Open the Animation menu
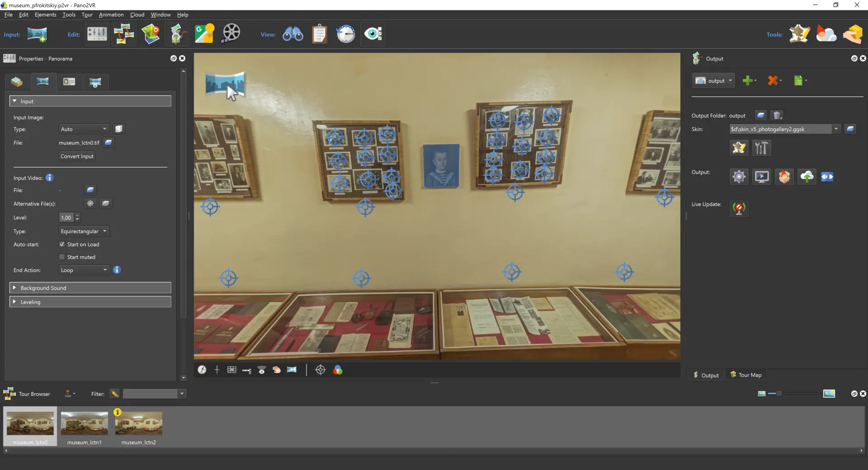 tap(111, 15)
